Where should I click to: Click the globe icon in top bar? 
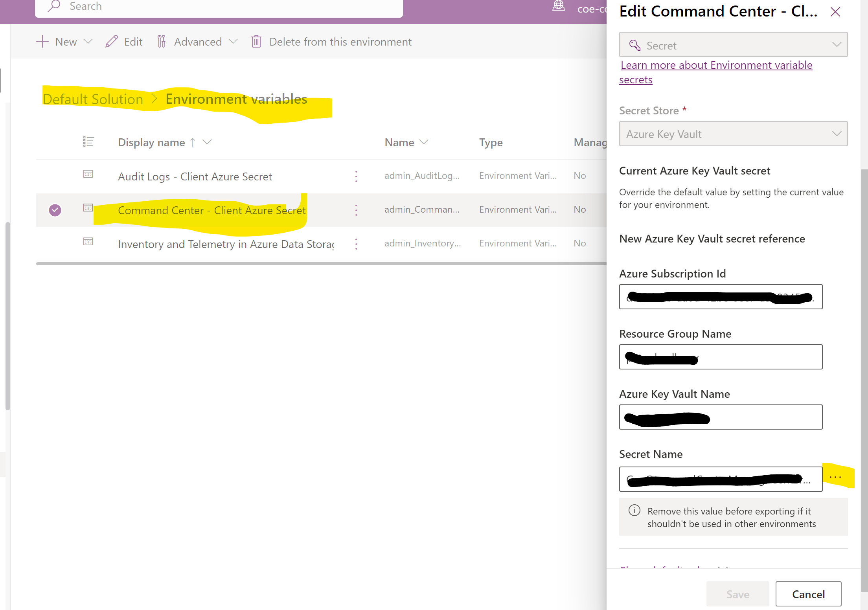[x=558, y=6]
